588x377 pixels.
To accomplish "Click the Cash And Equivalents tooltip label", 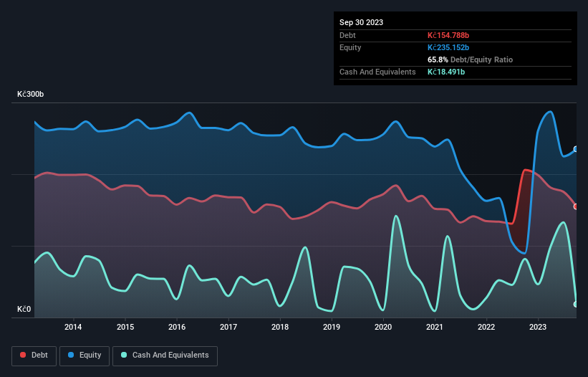I will tap(377, 72).
